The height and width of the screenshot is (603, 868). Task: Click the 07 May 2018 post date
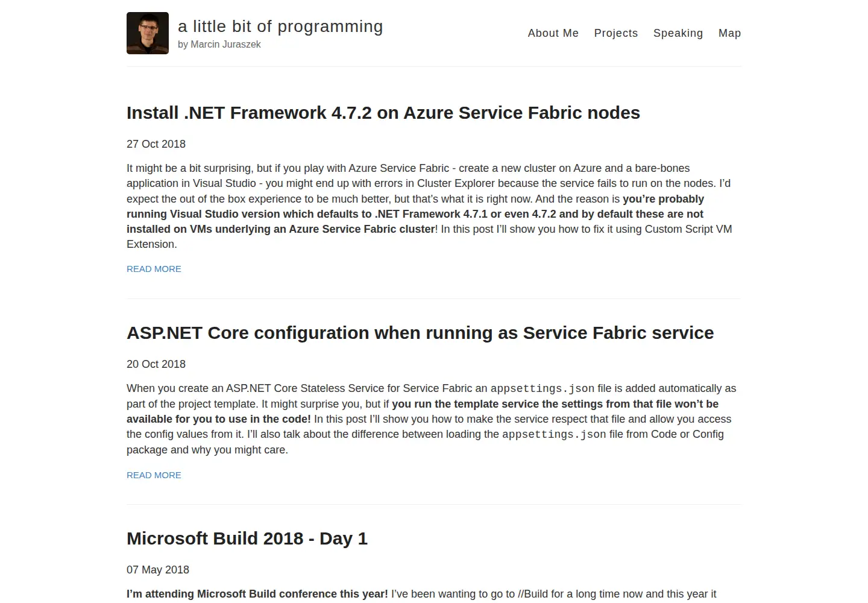tap(158, 570)
